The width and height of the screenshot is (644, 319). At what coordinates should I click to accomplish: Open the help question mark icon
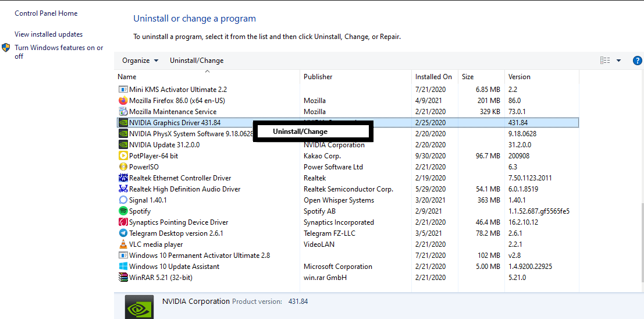click(638, 61)
